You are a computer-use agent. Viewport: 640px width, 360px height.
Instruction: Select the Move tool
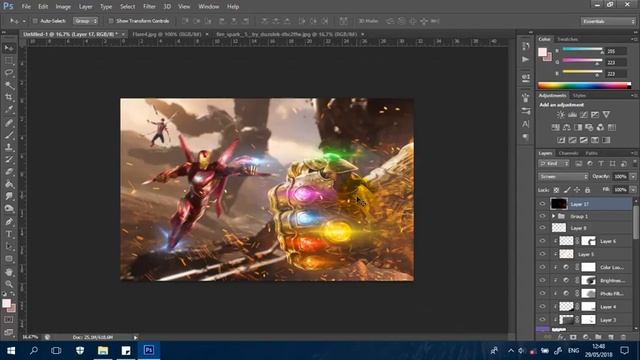(x=9, y=48)
